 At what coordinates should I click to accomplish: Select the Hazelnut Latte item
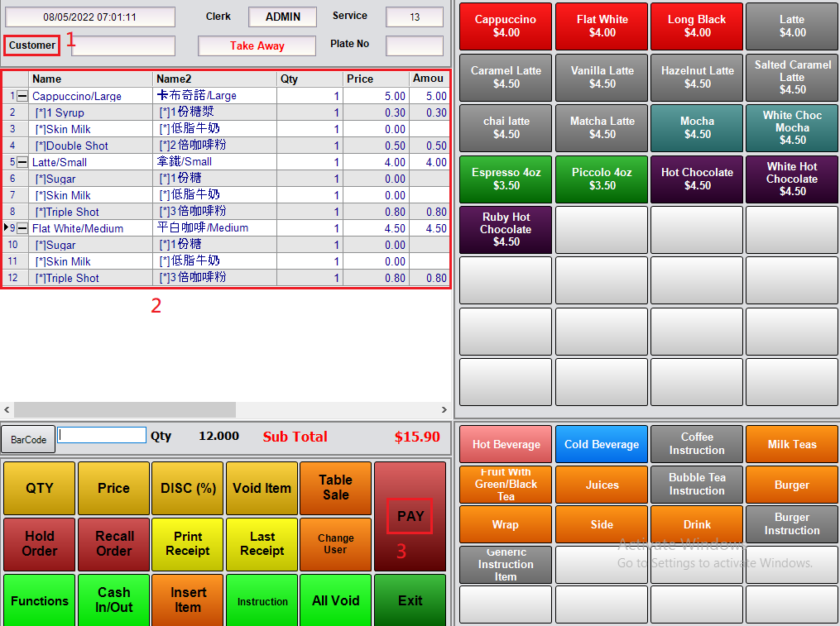(x=697, y=77)
